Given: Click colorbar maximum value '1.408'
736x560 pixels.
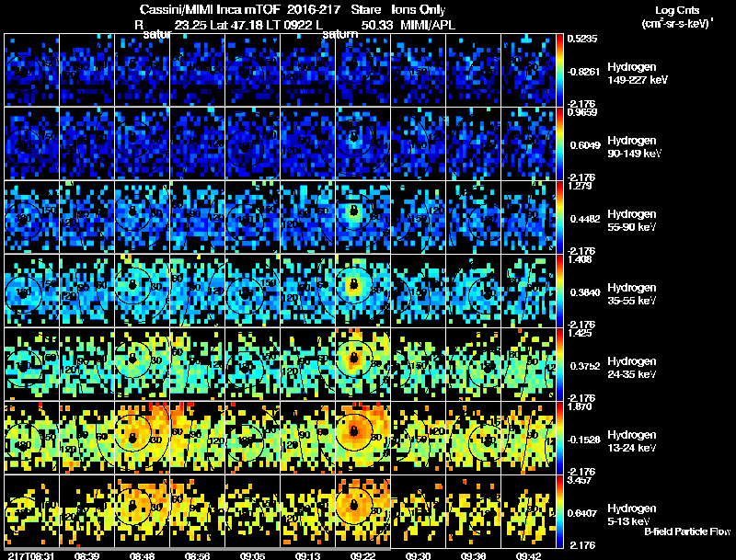Looking at the screenshot, I should click(x=580, y=259).
